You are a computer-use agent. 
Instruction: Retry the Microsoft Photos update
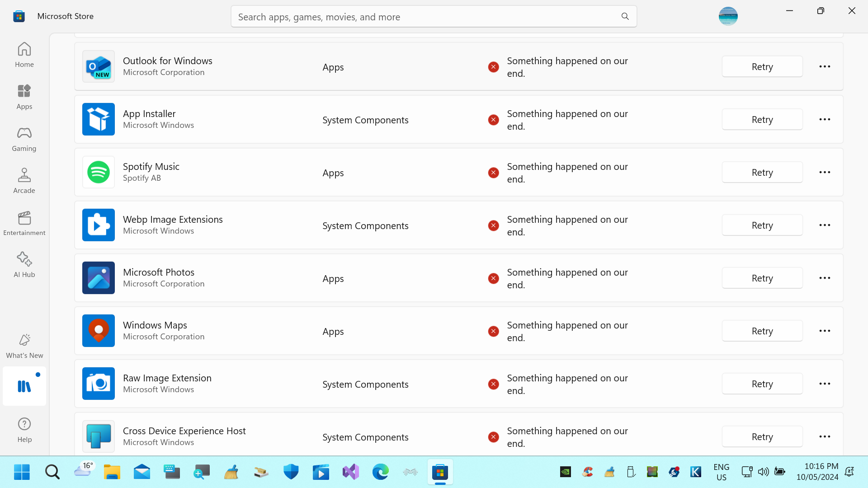click(762, 278)
